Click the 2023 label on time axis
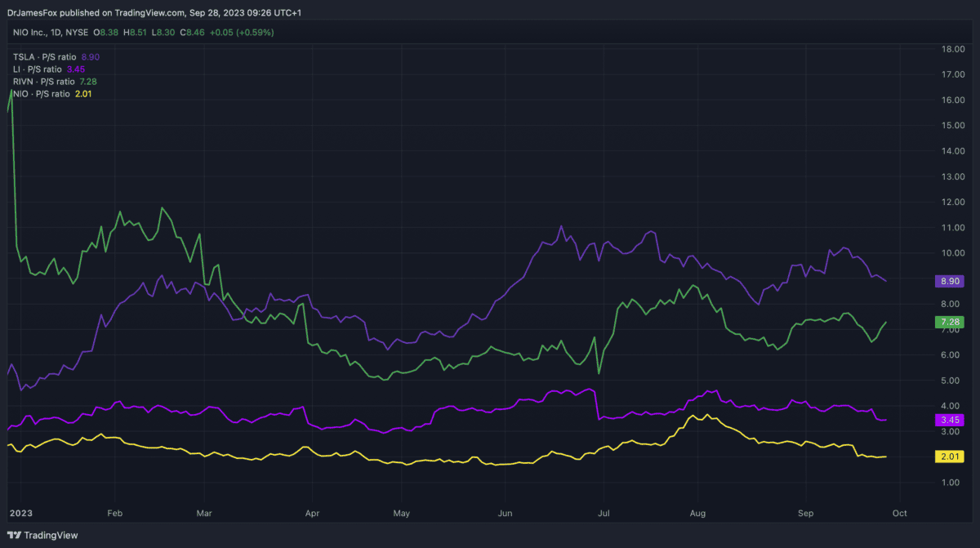 20,514
